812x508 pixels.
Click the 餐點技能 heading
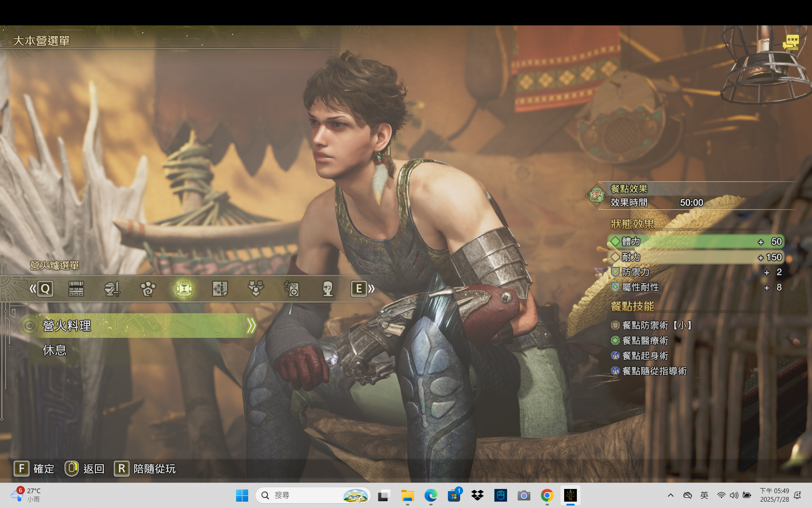tap(632, 306)
